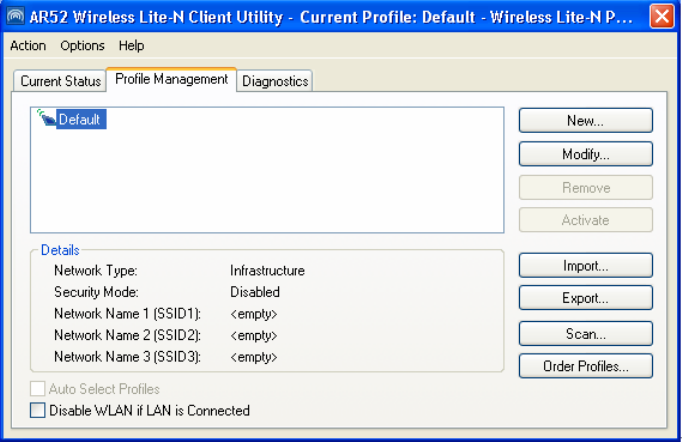Click the Export... button
The height and width of the screenshot is (442, 682).
(x=585, y=298)
